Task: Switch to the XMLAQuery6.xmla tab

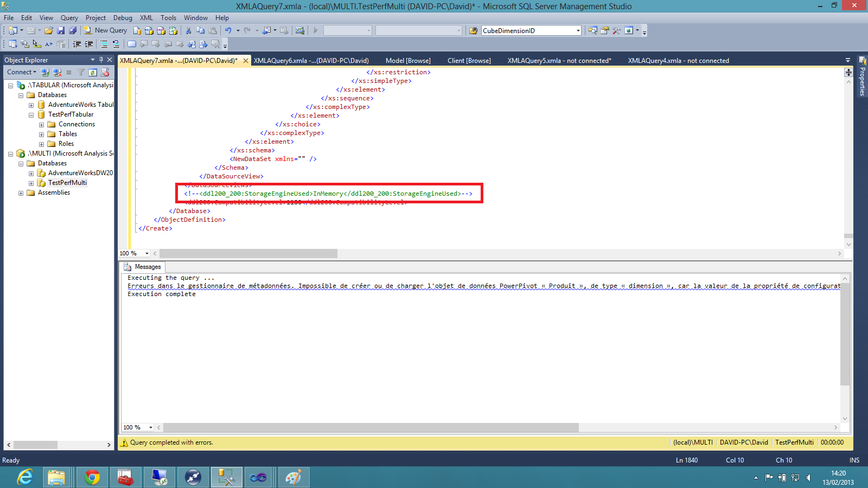Action: [311, 61]
